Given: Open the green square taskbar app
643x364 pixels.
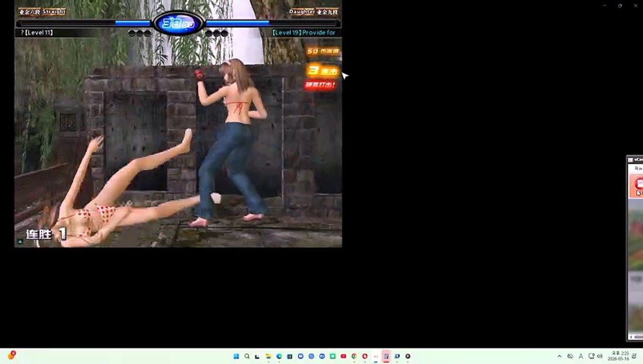Looking at the screenshot, I should (x=333, y=356).
